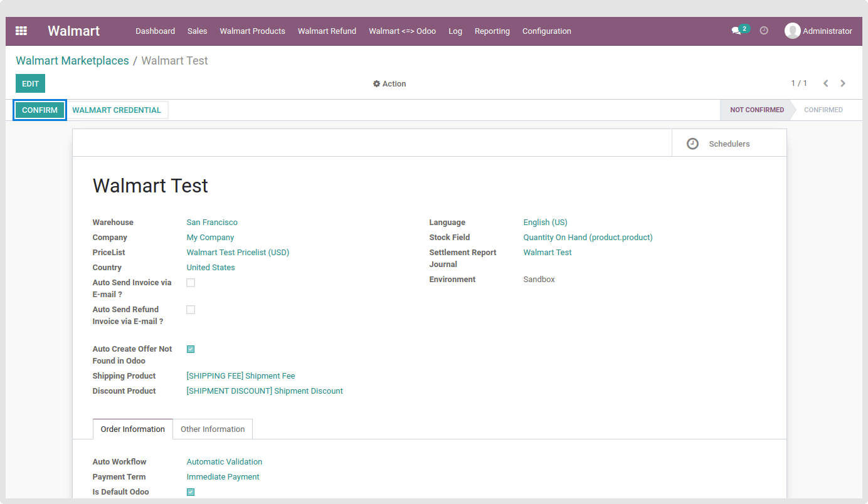Open the English (US) language link
The width and height of the screenshot is (868, 504).
click(x=545, y=223)
